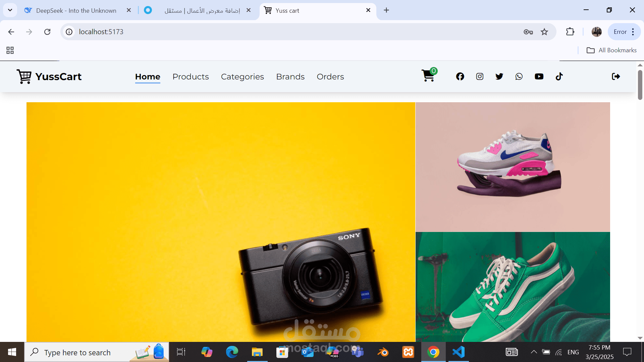Open XAMPP from taskbar

(408, 352)
